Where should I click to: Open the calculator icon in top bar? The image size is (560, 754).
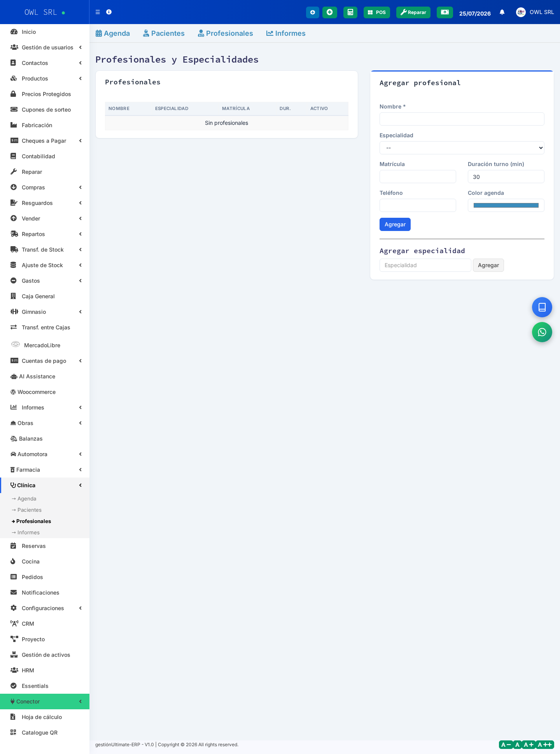[x=350, y=12]
